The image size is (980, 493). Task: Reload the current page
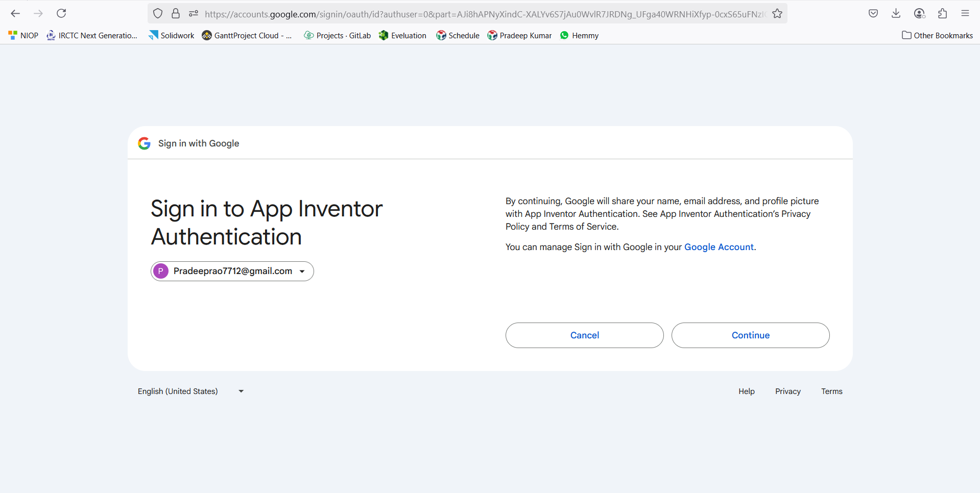point(61,14)
